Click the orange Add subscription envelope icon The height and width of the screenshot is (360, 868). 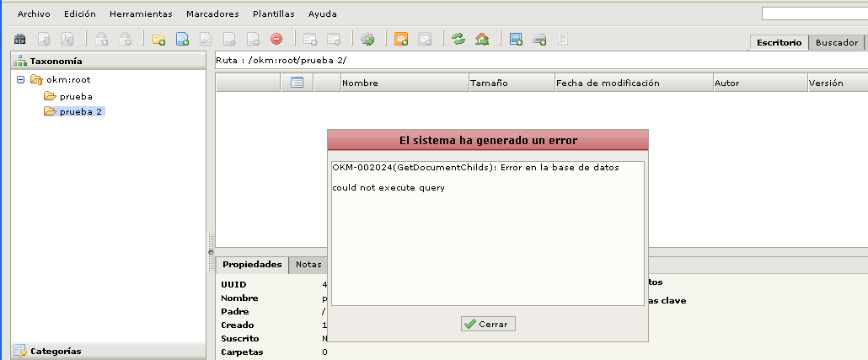coord(401,40)
